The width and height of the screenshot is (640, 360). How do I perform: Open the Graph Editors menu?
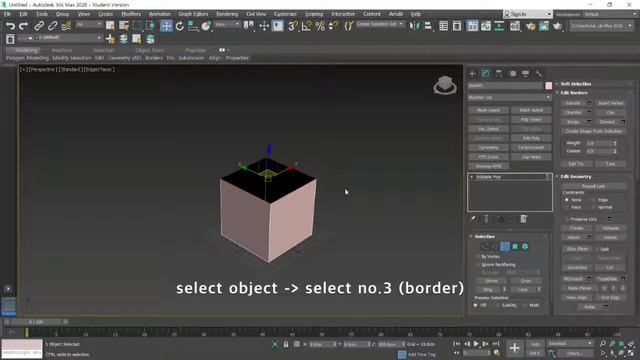pyautogui.click(x=193, y=14)
